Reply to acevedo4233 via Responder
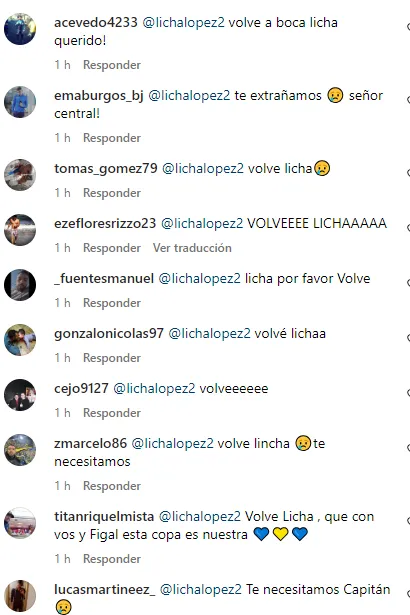Image resolution: width=410 pixels, height=615 pixels. point(112,65)
